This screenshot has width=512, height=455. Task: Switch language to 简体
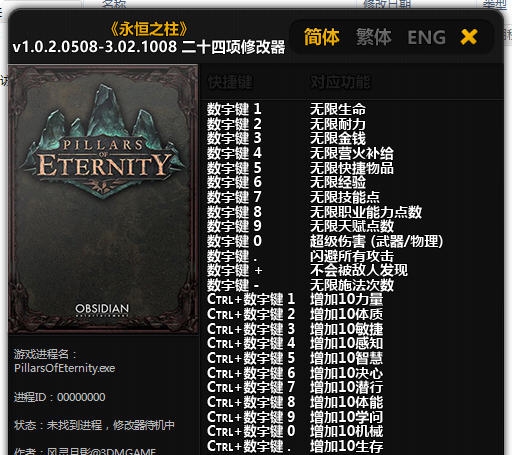(322, 37)
